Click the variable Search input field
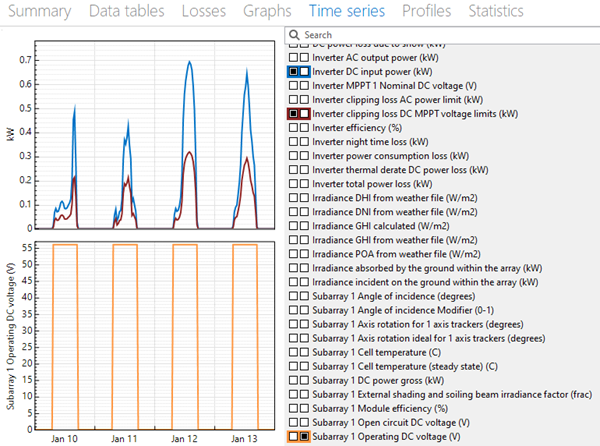 point(440,35)
